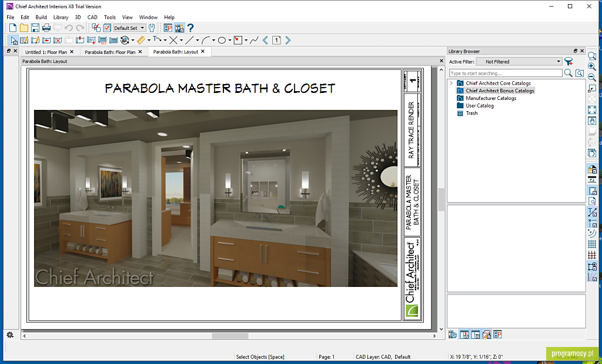This screenshot has width=602, height=364.
Task: Go to next layout page
Action: pos(288,40)
